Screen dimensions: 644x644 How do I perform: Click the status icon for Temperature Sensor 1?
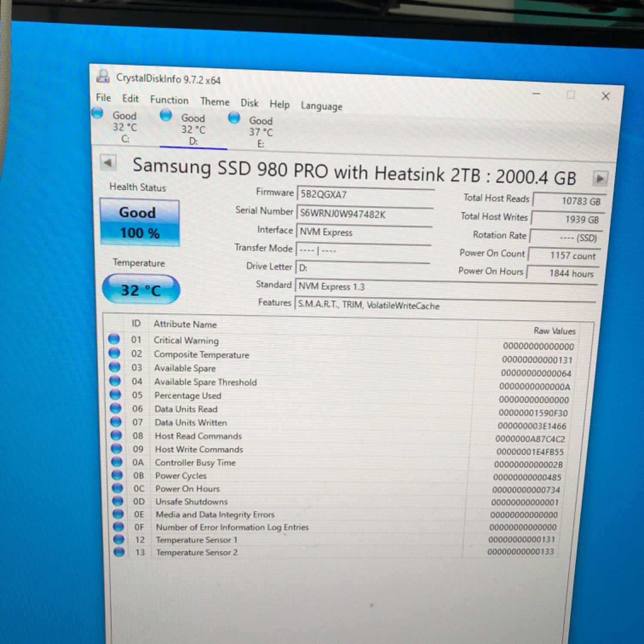pos(119,539)
